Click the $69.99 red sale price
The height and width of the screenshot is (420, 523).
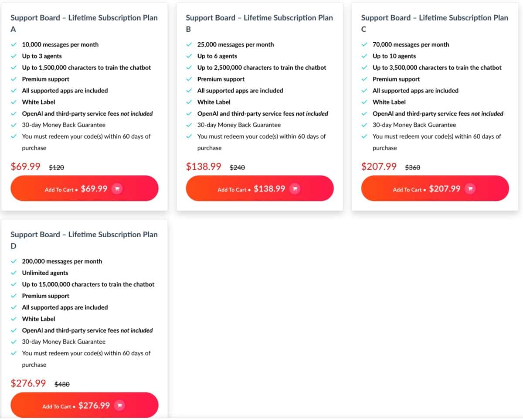tap(25, 166)
